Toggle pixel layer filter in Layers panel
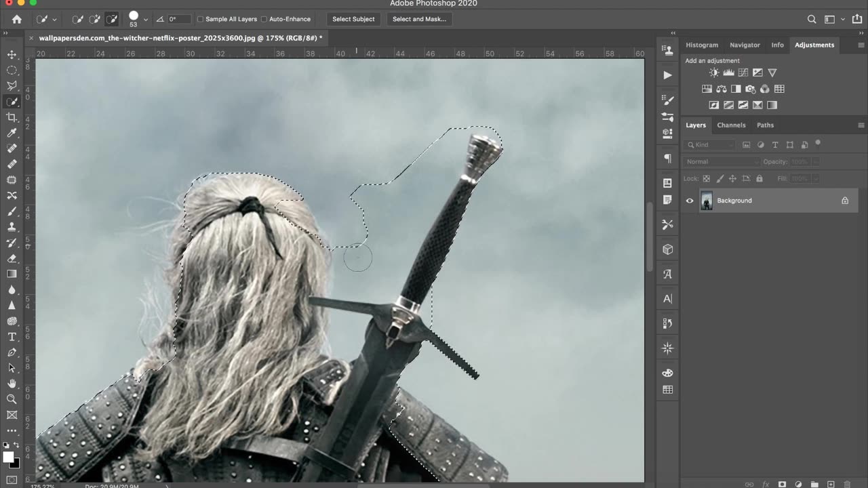868x488 pixels. (x=747, y=144)
